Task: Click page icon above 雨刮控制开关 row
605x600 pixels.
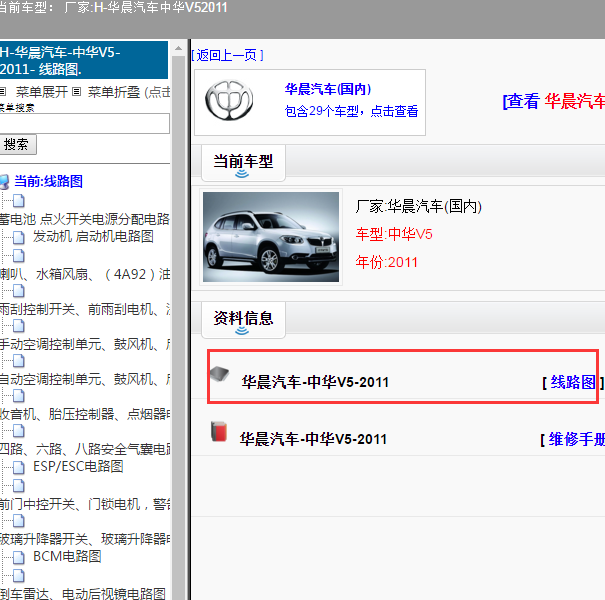Action: pyautogui.click(x=19, y=291)
